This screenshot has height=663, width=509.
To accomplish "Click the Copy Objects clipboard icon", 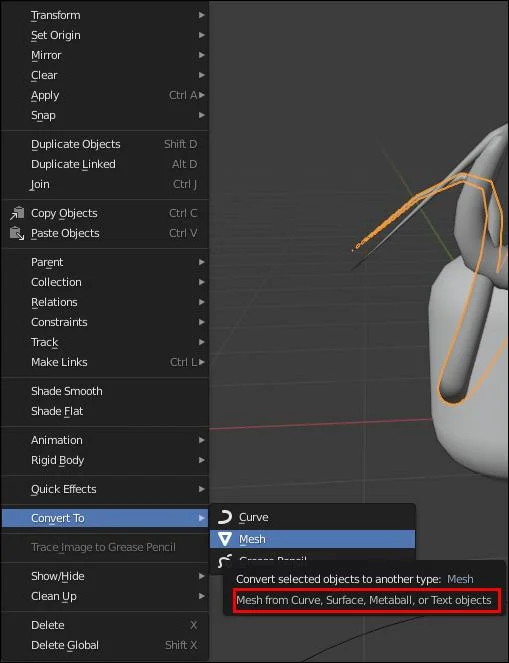I will [x=17, y=214].
